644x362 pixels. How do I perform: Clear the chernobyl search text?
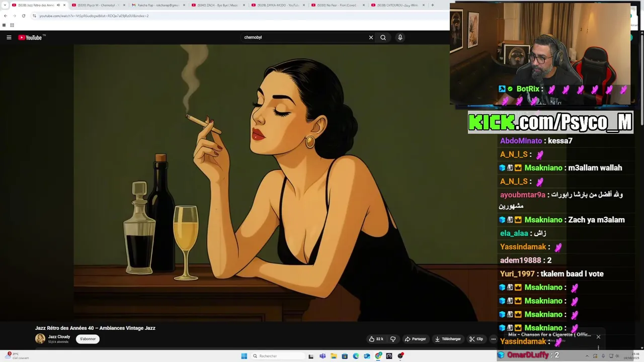click(x=371, y=37)
